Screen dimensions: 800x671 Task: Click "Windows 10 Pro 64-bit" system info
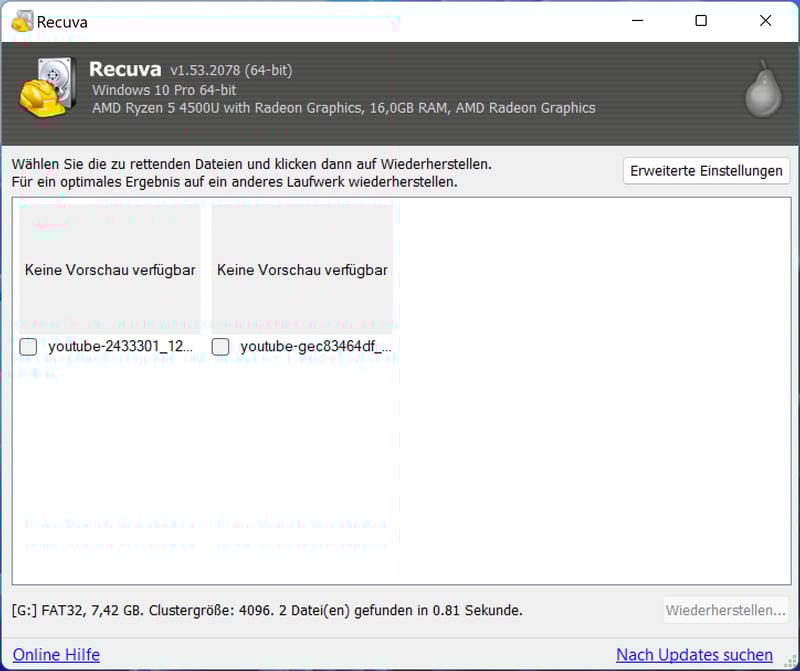point(164,90)
